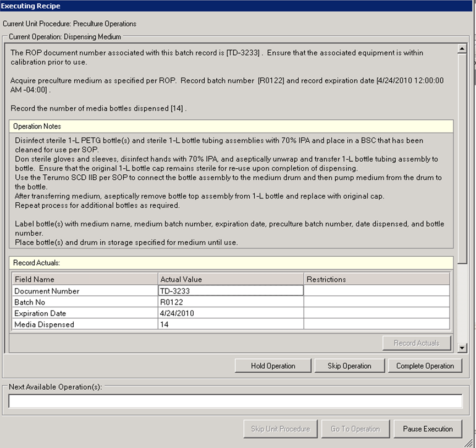Click the Restrictions column header
This screenshot has height=448, width=476.
click(376, 279)
